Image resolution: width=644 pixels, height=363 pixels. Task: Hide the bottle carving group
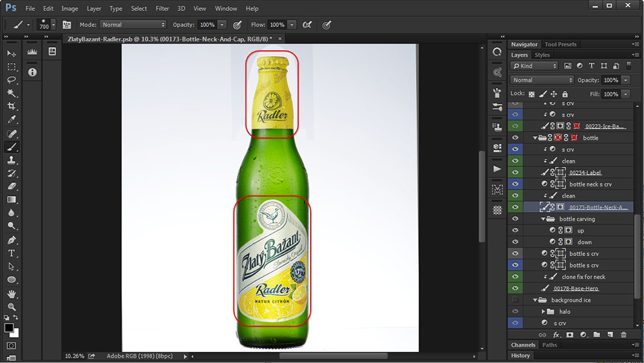(x=515, y=219)
